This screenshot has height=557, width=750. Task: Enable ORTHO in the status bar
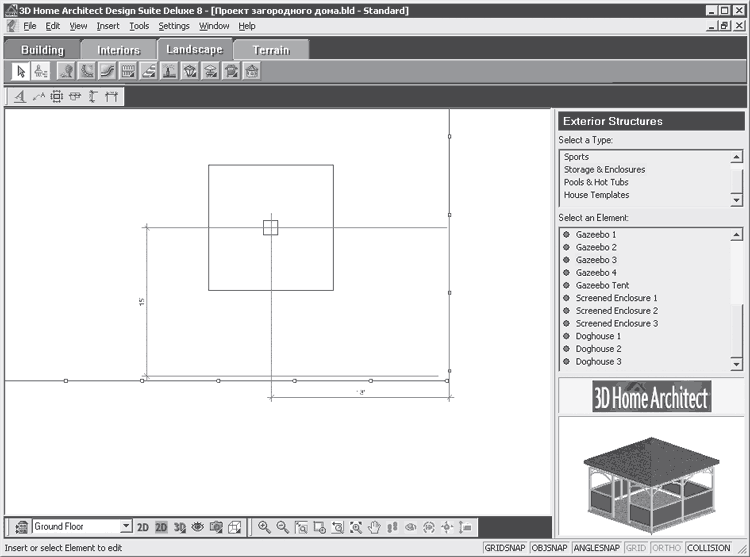666,548
